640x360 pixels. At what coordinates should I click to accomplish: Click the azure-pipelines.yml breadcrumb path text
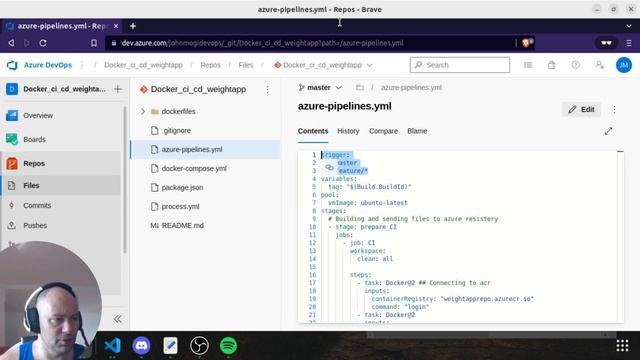(x=411, y=87)
